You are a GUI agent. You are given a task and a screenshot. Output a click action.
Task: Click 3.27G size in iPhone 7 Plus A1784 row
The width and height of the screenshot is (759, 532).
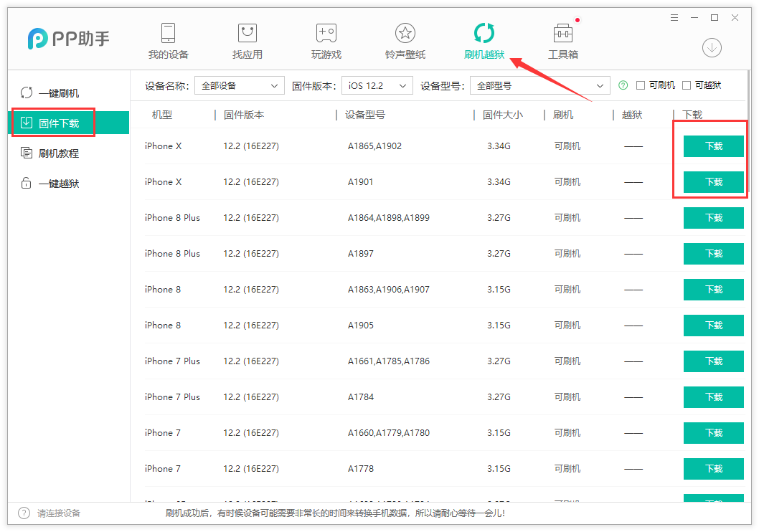click(x=499, y=396)
